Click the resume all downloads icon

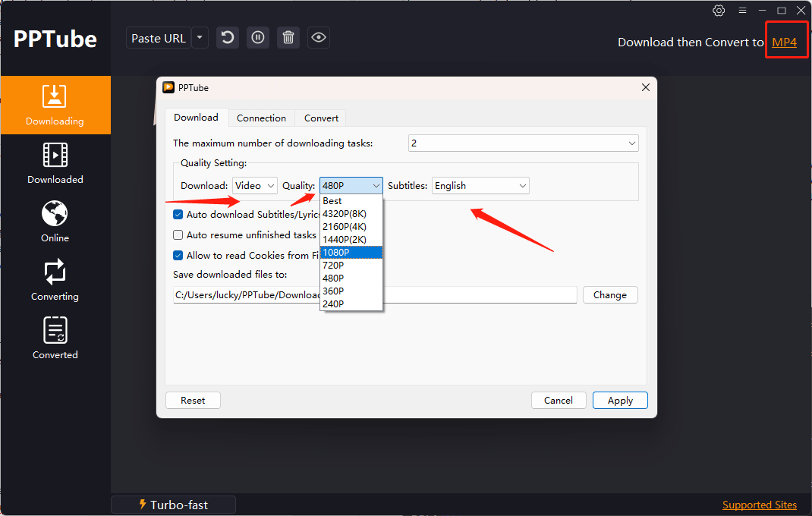(228, 38)
